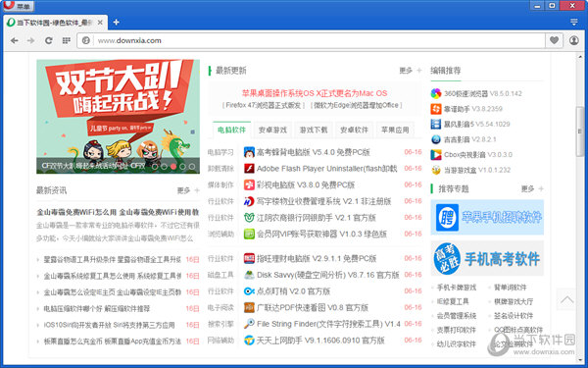The height and width of the screenshot is (368, 588).
Task: Go back with the back arrow
Action: (15, 40)
